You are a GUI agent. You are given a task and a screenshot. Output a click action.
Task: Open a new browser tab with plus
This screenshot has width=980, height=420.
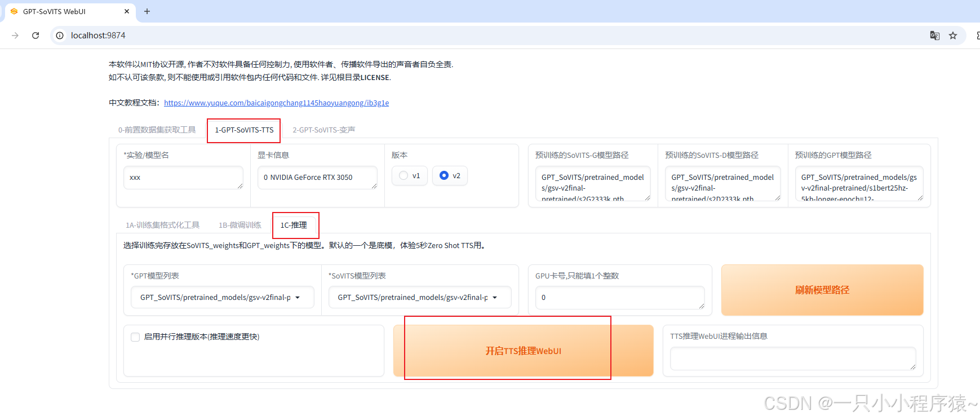(x=147, y=11)
